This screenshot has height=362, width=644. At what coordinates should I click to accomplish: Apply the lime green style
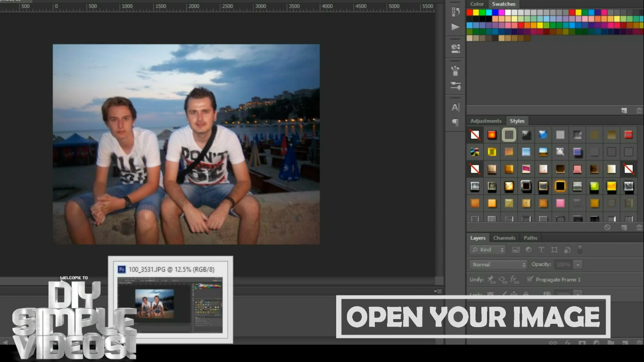click(594, 186)
